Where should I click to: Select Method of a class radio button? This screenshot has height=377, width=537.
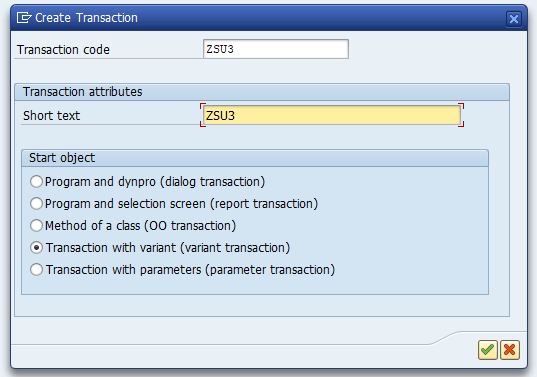point(36,225)
